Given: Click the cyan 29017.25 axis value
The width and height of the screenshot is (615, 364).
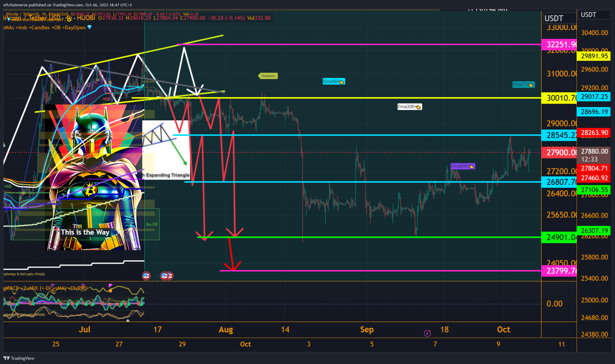Looking at the screenshot, I should (594, 97).
